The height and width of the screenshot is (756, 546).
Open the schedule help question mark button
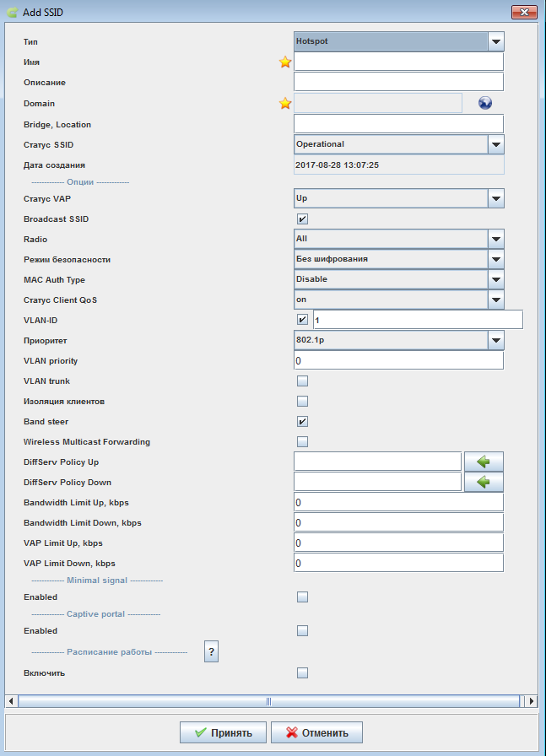(x=212, y=651)
